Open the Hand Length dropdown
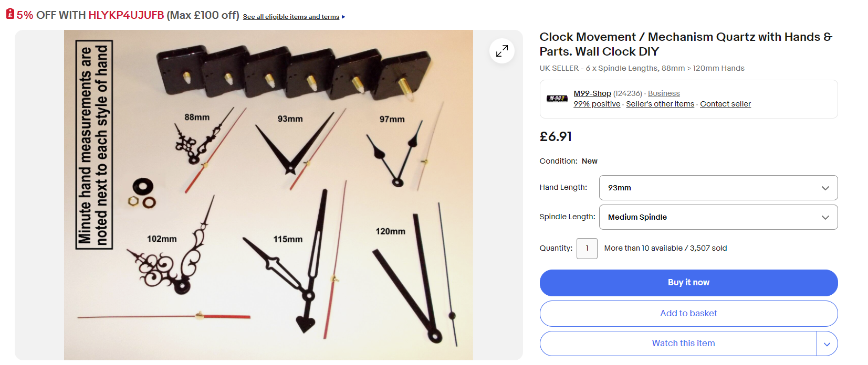Image resolution: width=868 pixels, height=365 pixels. (x=718, y=188)
